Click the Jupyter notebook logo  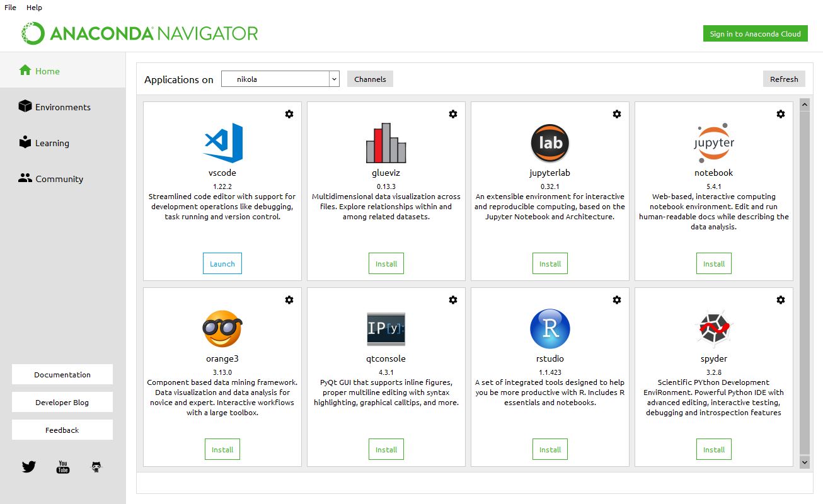click(x=714, y=143)
